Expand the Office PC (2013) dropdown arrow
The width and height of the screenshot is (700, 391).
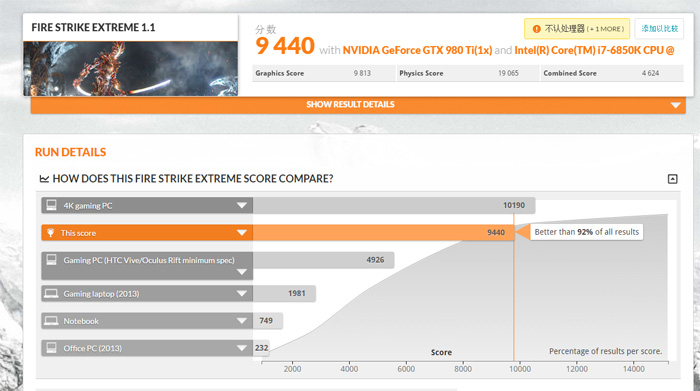(242, 348)
